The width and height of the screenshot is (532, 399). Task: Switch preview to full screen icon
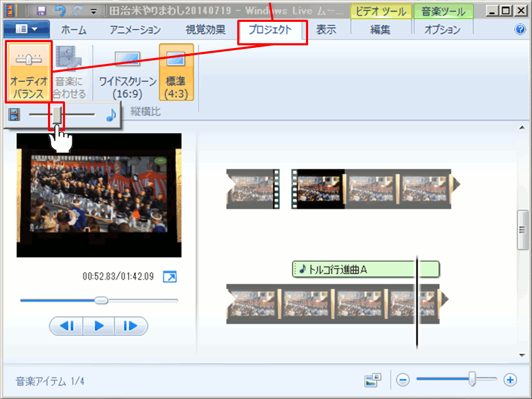(x=170, y=277)
